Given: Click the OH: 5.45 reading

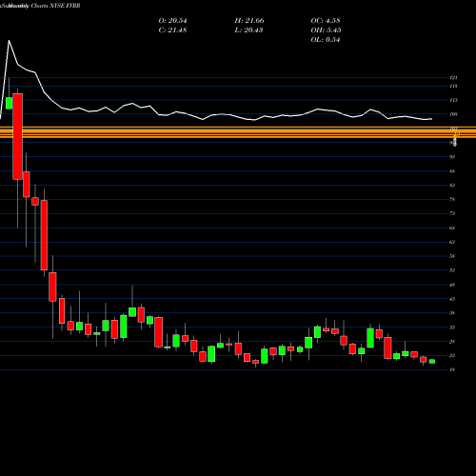Looking at the screenshot, I should click(x=326, y=30).
